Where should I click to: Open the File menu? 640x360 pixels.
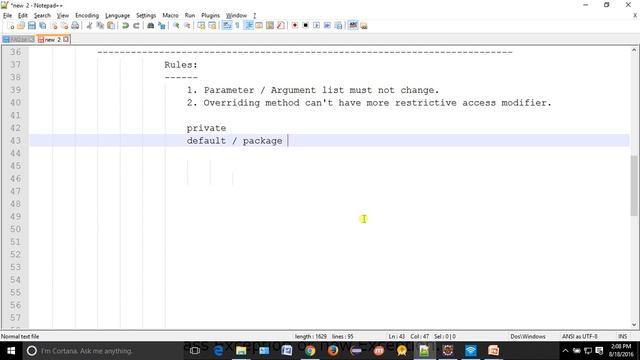coord(7,16)
